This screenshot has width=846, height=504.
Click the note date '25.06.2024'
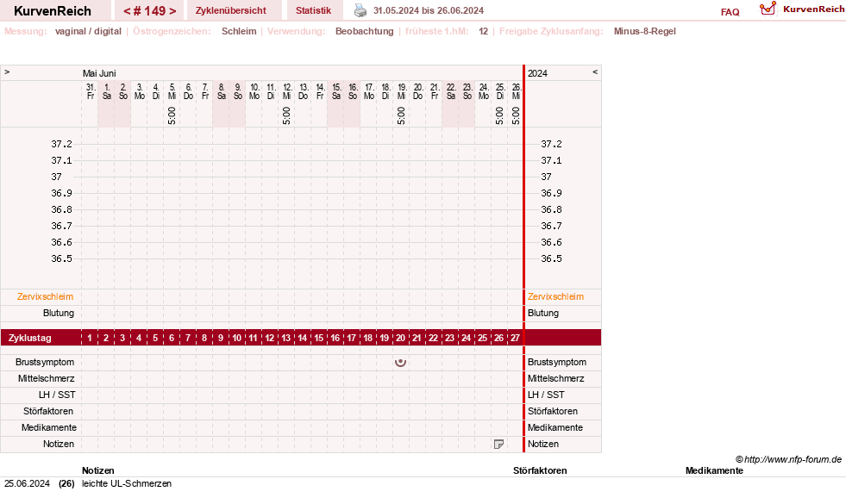tap(27, 483)
